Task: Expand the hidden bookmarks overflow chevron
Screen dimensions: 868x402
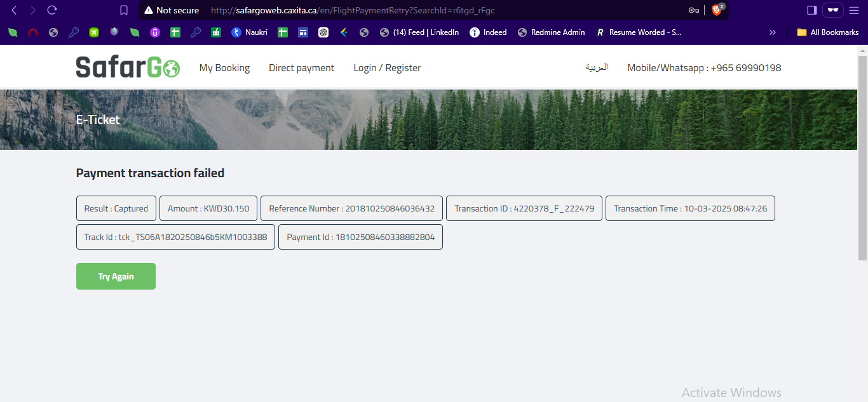Action: [x=773, y=32]
